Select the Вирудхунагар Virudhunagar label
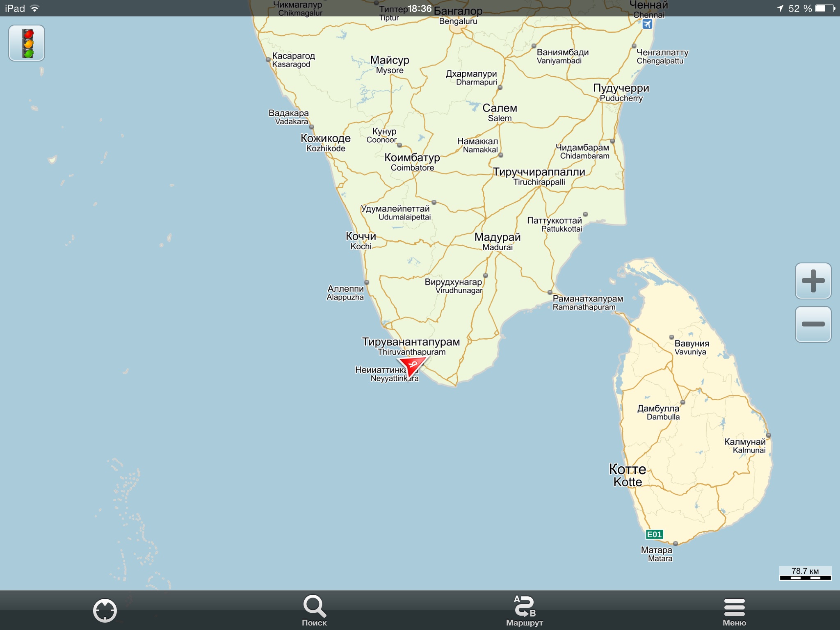The width and height of the screenshot is (840, 630). 453,286
